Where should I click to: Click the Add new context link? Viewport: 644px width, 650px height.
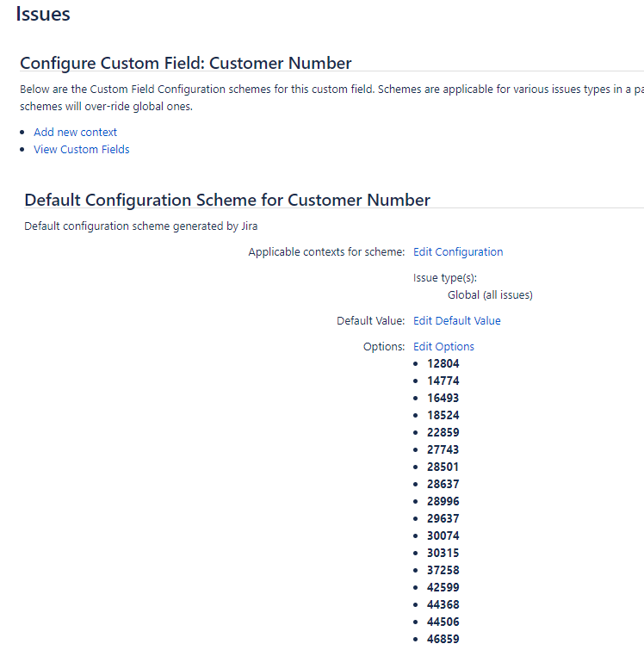[x=75, y=132]
